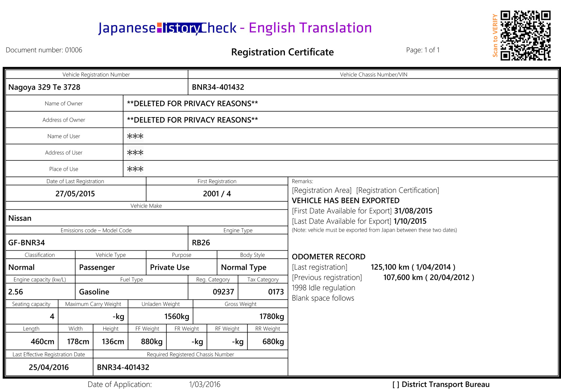Select engine capacity value '2.56'
This screenshot has height=392, width=561.
tap(16, 292)
